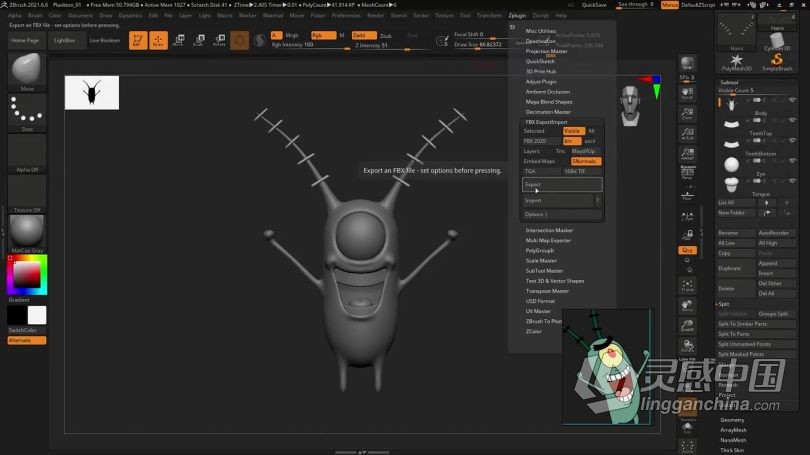Click the Zoom magnifier icon
810x455 pixels.
pos(687,113)
